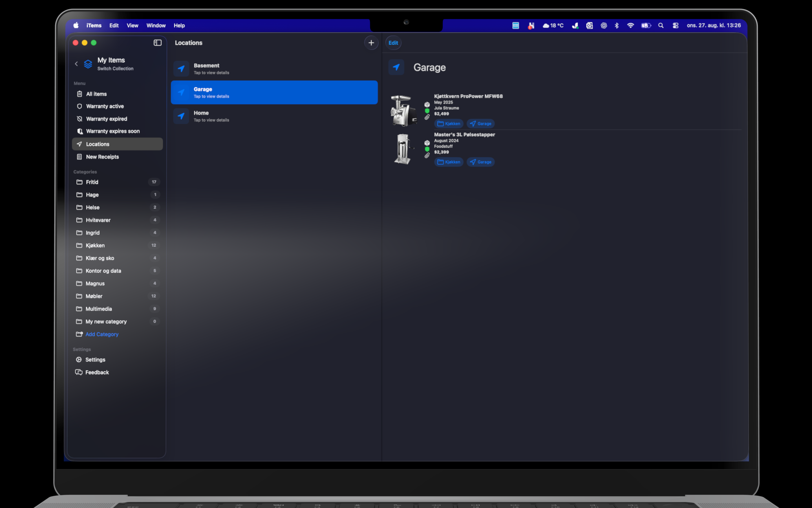Click the plus button to add location
Viewport: 812px width, 508px height.
tap(371, 43)
